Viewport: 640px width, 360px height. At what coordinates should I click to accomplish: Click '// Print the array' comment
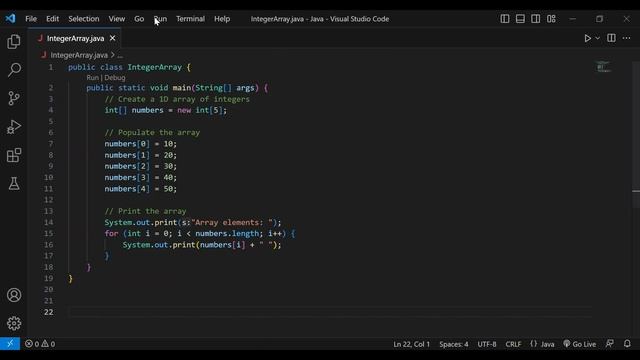[145, 211]
